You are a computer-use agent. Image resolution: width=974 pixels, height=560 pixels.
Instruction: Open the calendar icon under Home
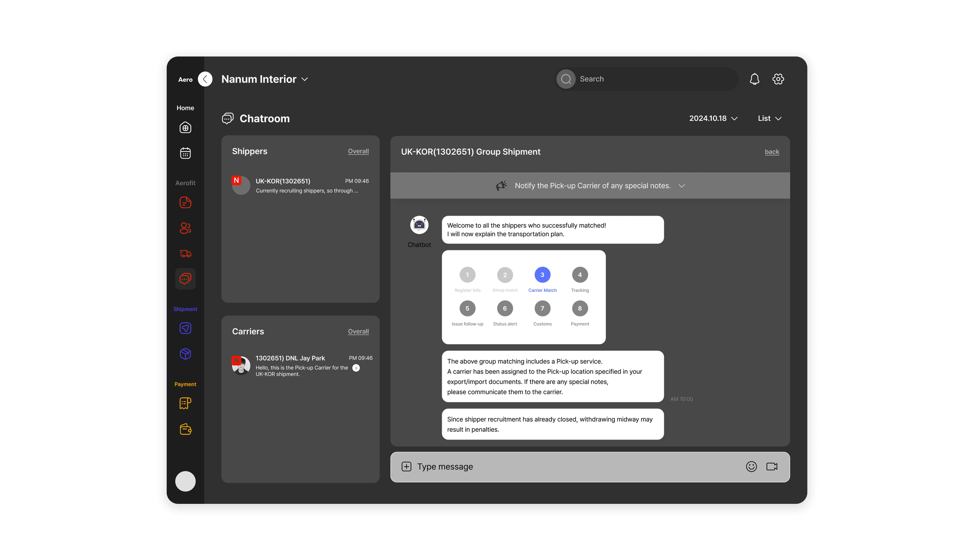pyautogui.click(x=185, y=153)
